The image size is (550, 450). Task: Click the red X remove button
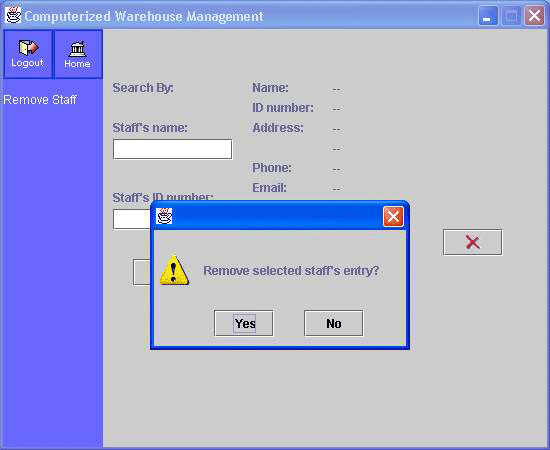coord(472,242)
